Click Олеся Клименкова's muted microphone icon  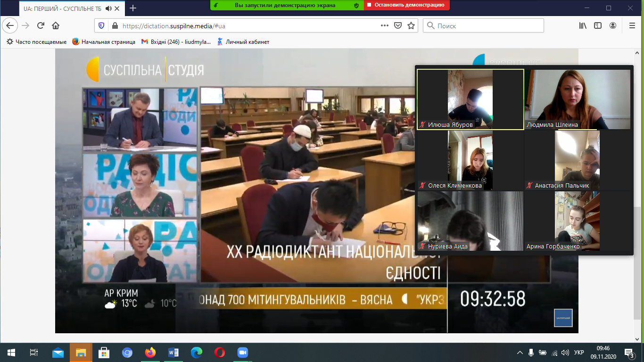tap(422, 186)
